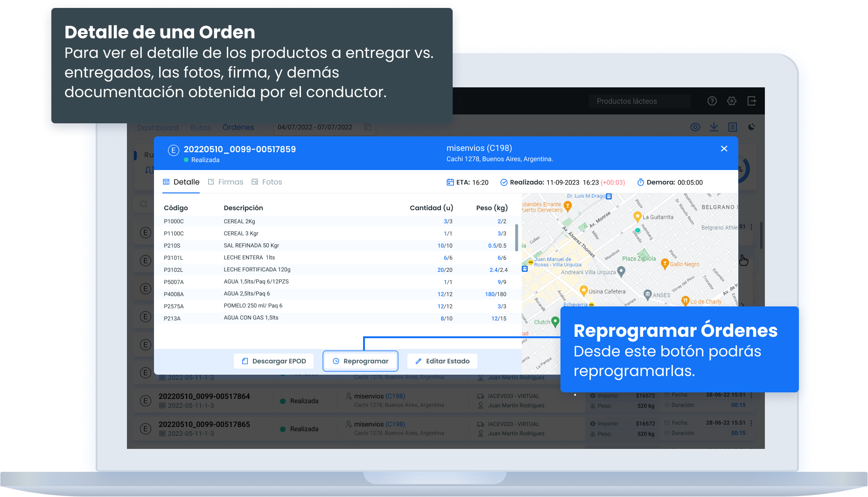Click the Reprogramar button
Image resolution: width=868 pixels, height=497 pixels.
coord(360,361)
